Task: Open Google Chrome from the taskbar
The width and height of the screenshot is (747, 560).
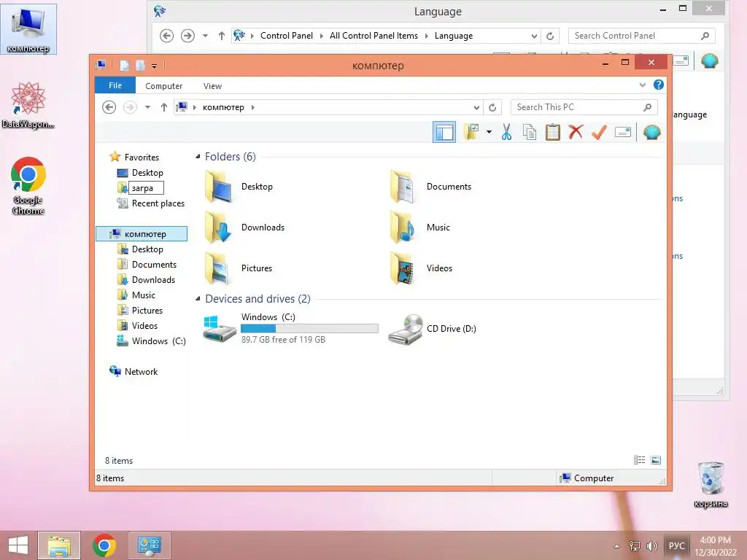Action: pos(104,545)
